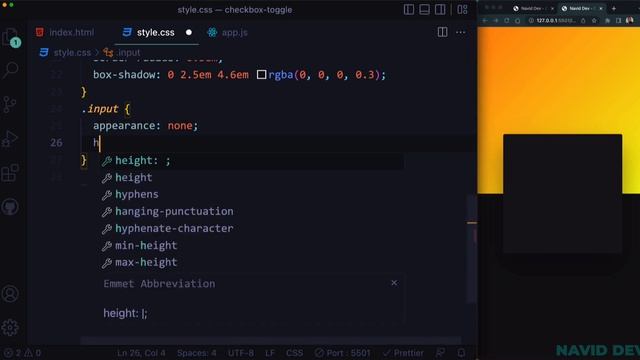Screen dimensions: 640x360
Task: Open the browser side panel icon
Action: (619, 20)
